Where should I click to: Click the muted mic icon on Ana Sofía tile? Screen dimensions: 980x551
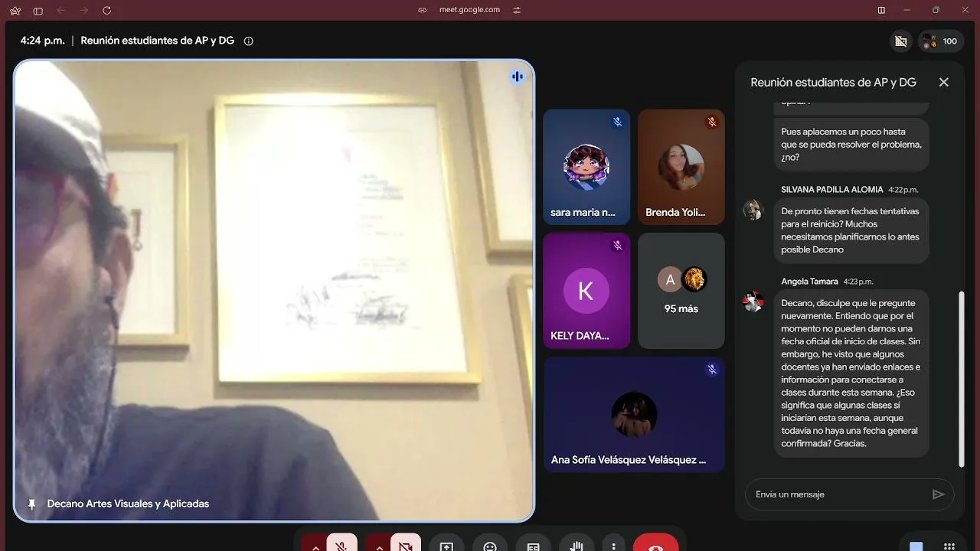[x=712, y=370]
